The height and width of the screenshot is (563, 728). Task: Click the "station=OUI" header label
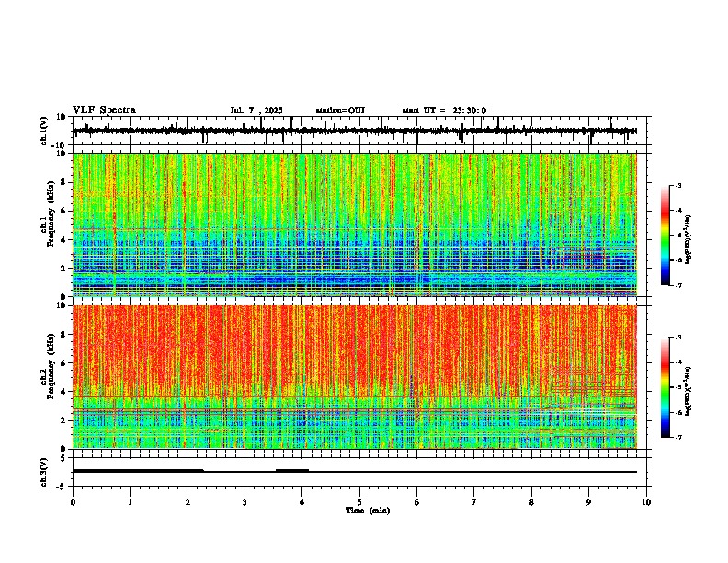pos(340,110)
